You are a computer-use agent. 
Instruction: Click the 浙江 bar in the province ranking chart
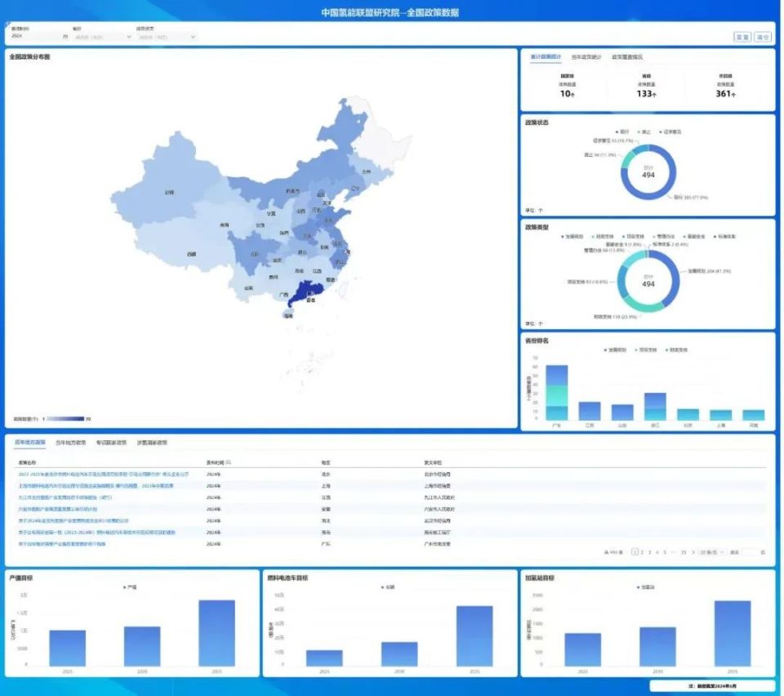(x=655, y=407)
